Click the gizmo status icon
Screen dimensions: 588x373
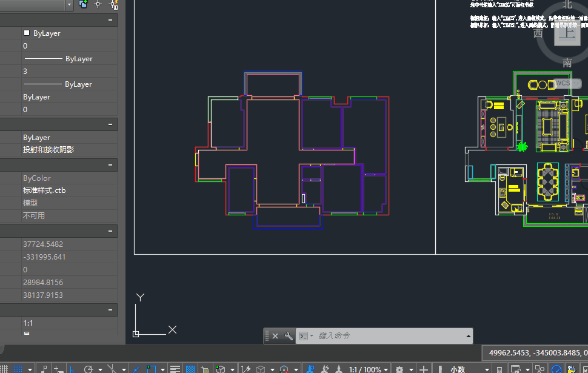coord(284,369)
